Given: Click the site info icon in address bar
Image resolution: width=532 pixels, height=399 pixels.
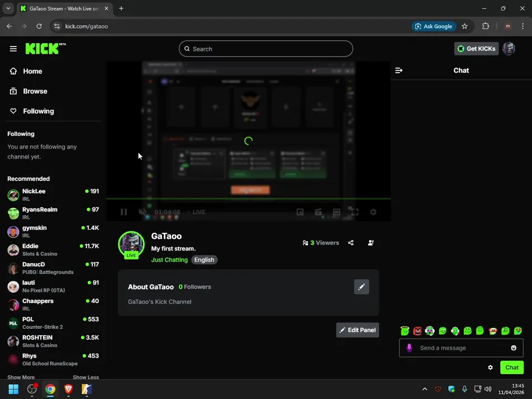Looking at the screenshot, I should pos(57,26).
